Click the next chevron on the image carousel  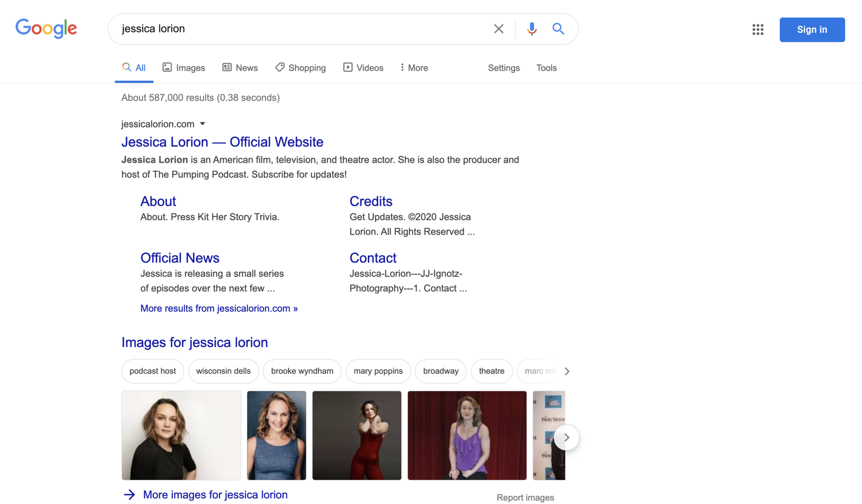pos(566,437)
